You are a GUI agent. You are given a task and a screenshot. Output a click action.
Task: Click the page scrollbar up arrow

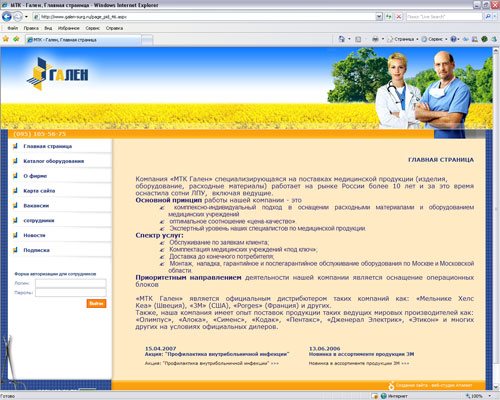coord(496,51)
